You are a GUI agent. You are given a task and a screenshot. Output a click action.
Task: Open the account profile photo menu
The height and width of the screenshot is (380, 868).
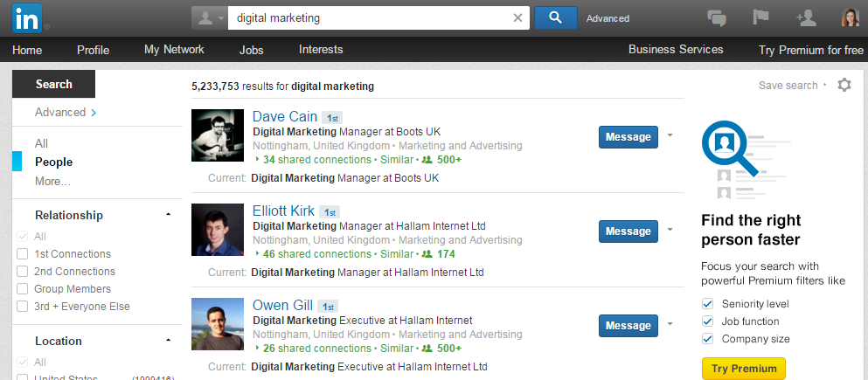tap(851, 17)
